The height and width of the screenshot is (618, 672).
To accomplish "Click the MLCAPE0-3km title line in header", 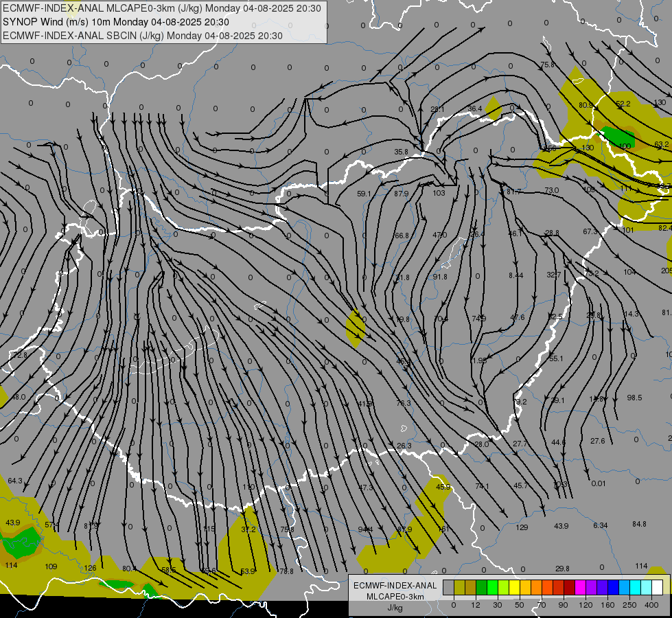I will coord(161,8).
